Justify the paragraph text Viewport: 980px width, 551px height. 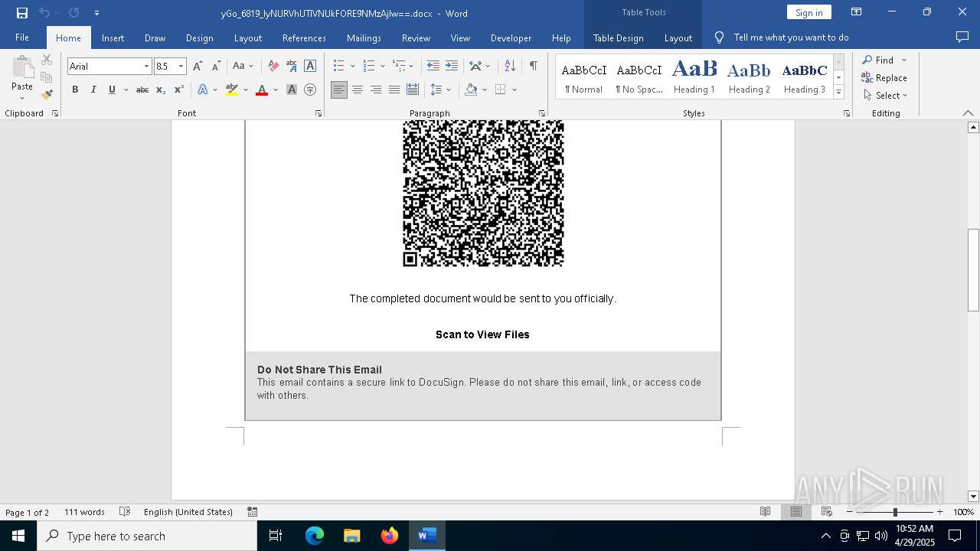(x=394, y=90)
